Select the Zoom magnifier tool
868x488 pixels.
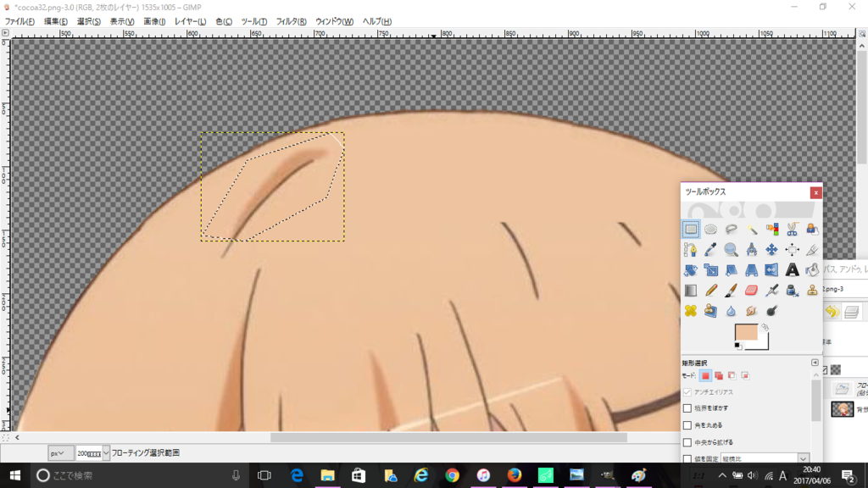(732, 250)
